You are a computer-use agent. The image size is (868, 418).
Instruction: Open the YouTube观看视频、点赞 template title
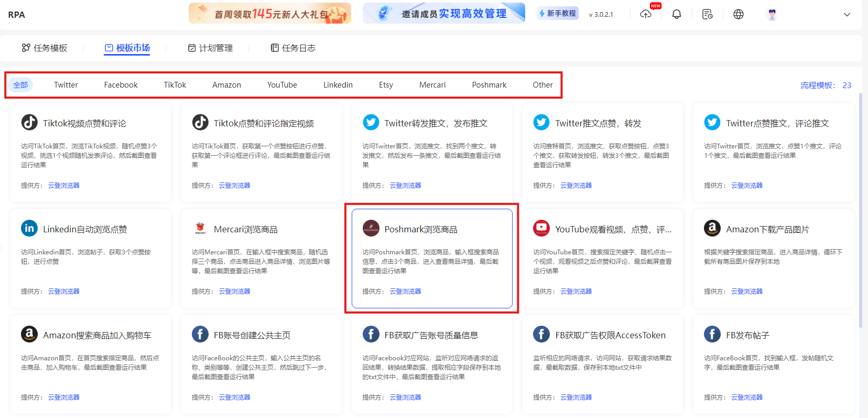coord(613,229)
